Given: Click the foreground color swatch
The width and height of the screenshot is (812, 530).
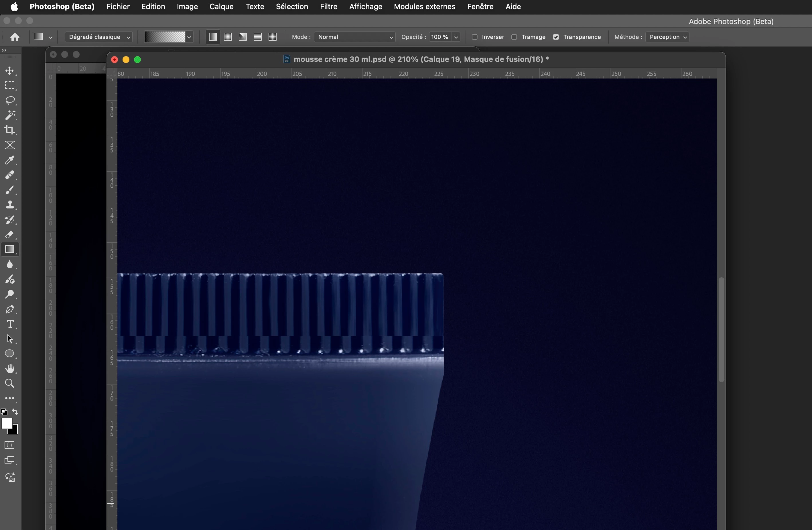Looking at the screenshot, I should pyautogui.click(x=7, y=423).
